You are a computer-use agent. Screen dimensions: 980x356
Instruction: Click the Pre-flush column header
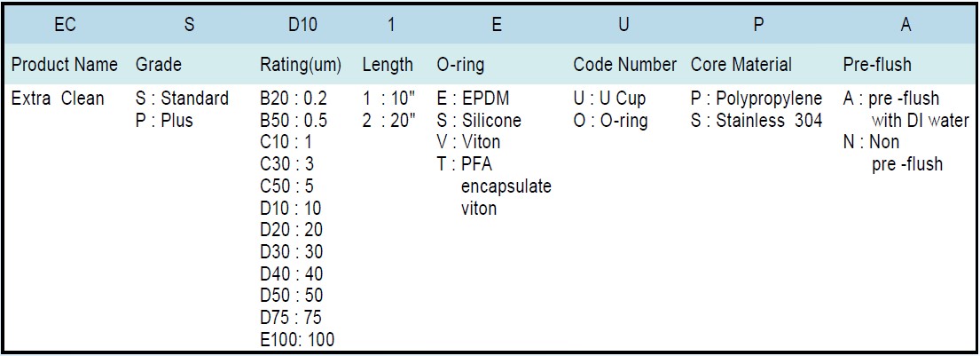click(877, 65)
